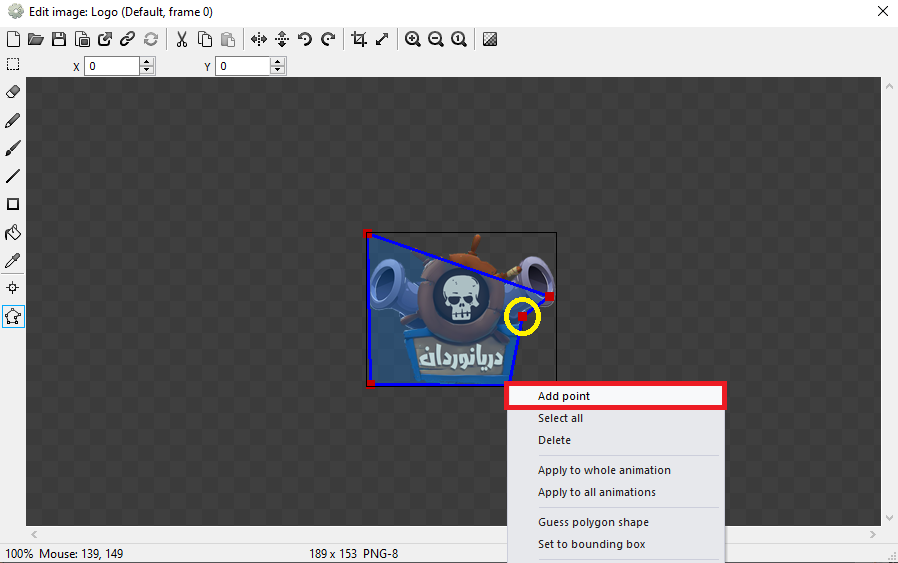898x563 pixels.
Task: Zoom out with the minus magnifier
Action: click(436, 39)
